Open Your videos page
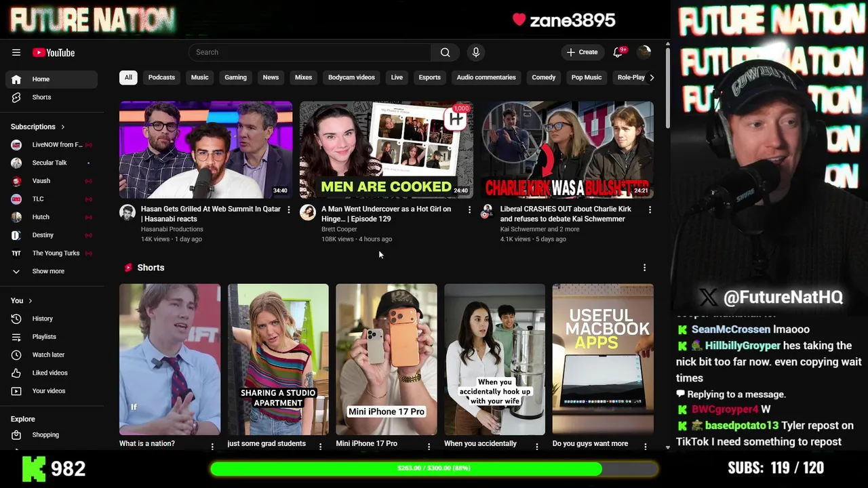The image size is (868, 488). tap(52, 391)
